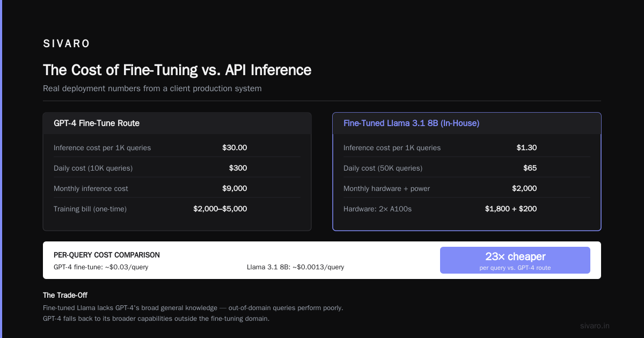Click the 'Hardware: 2× A100s' label
This screenshot has height=338, width=644.
pyautogui.click(x=377, y=209)
